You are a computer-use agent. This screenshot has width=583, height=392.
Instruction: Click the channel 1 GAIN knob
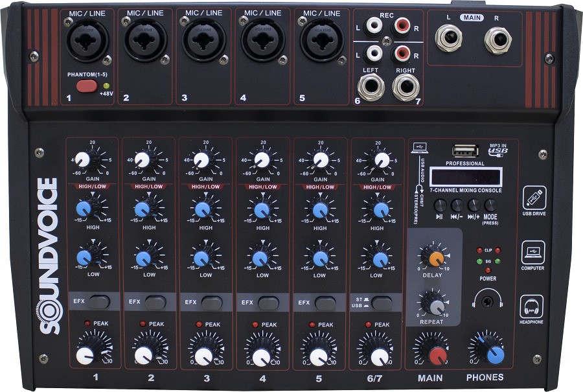[83, 159]
